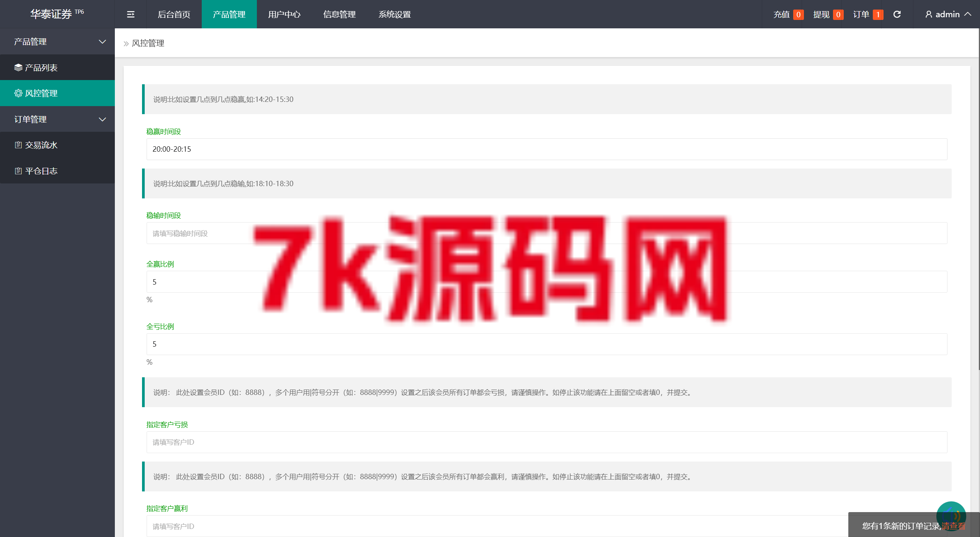This screenshot has width=980, height=537.
Task: Open the admin dropdown arrow
Action: 967,14
